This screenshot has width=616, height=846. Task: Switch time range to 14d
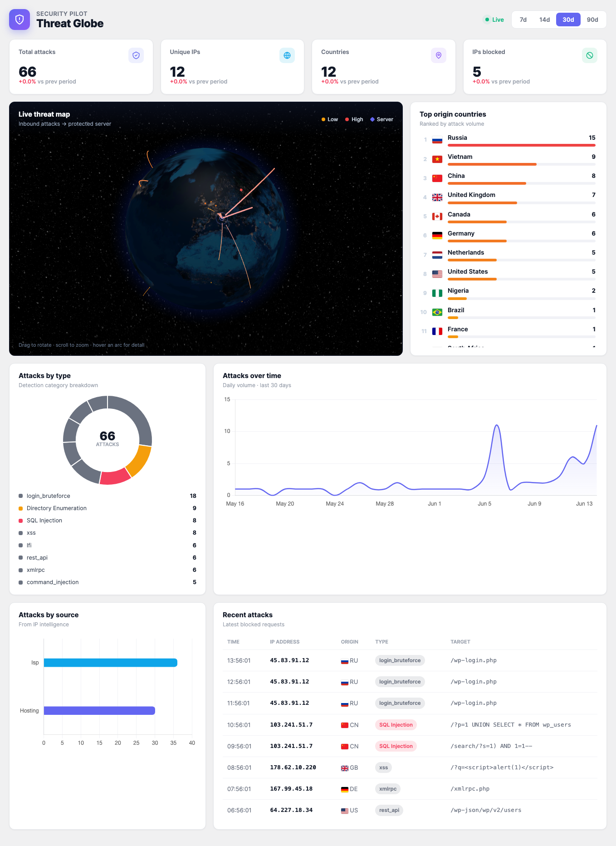(544, 20)
